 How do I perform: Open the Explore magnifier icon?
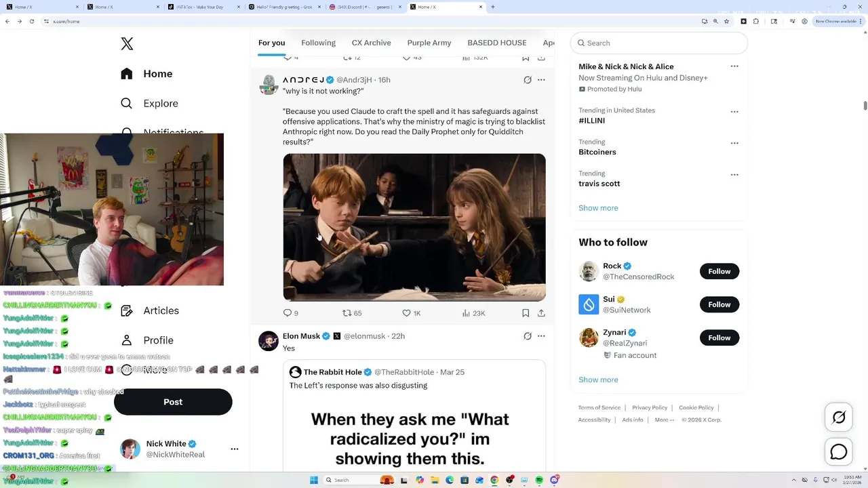(127, 104)
